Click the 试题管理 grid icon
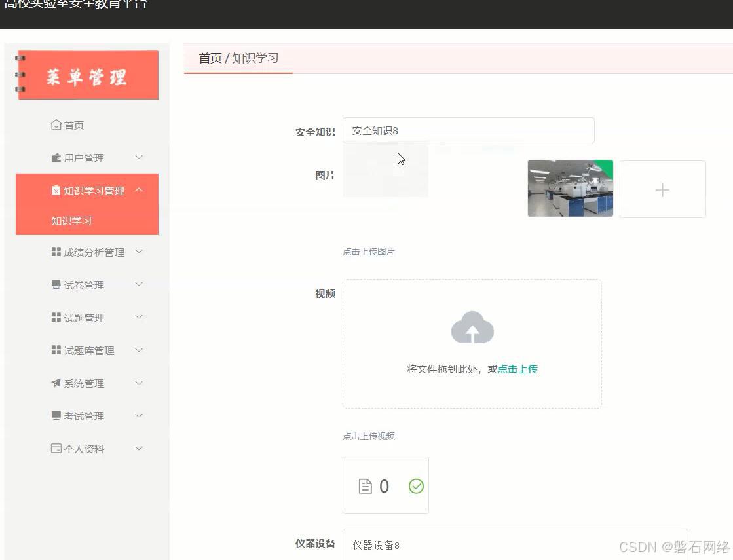Image resolution: width=733 pixels, height=560 pixels. point(57,317)
